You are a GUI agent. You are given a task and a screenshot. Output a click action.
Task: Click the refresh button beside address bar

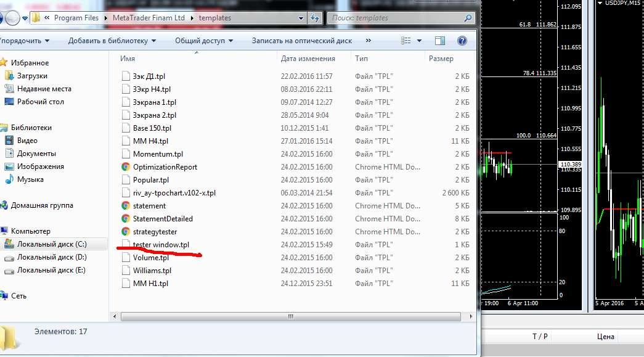pyautogui.click(x=315, y=18)
